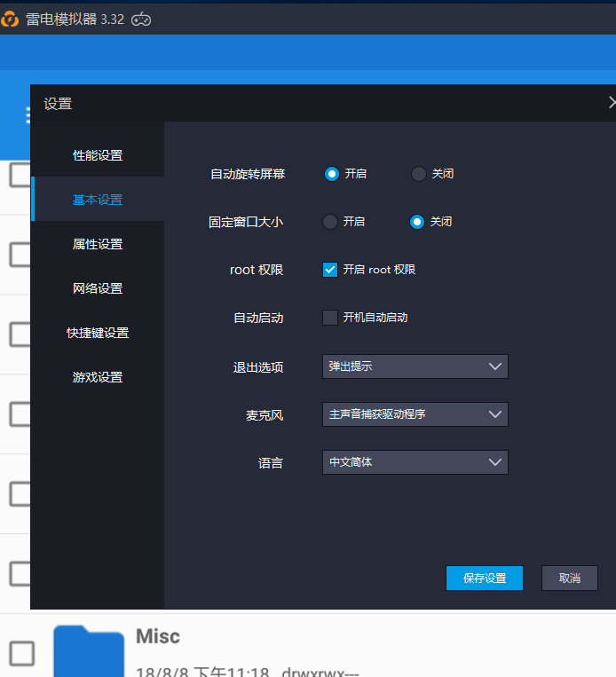Click the gamepad icon in title bar
The width and height of the screenshot is (616, 677).
tap(141, 19)
